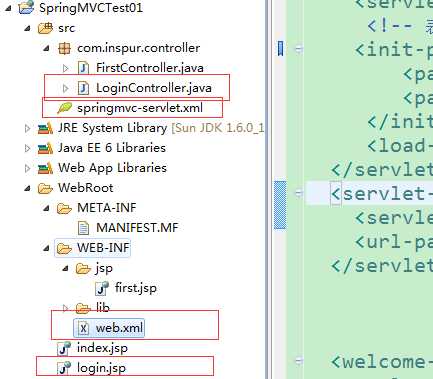Collapse the SpringMVCTest01 project node
This screenshot has width=433, height=379.
[9, 8]
